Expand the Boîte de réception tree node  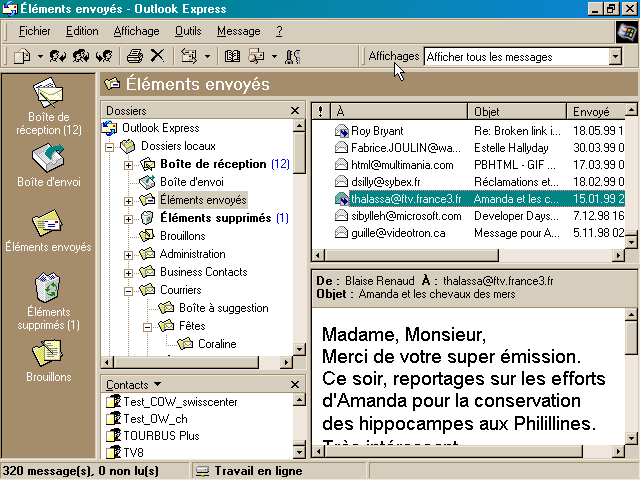(128, 165)
